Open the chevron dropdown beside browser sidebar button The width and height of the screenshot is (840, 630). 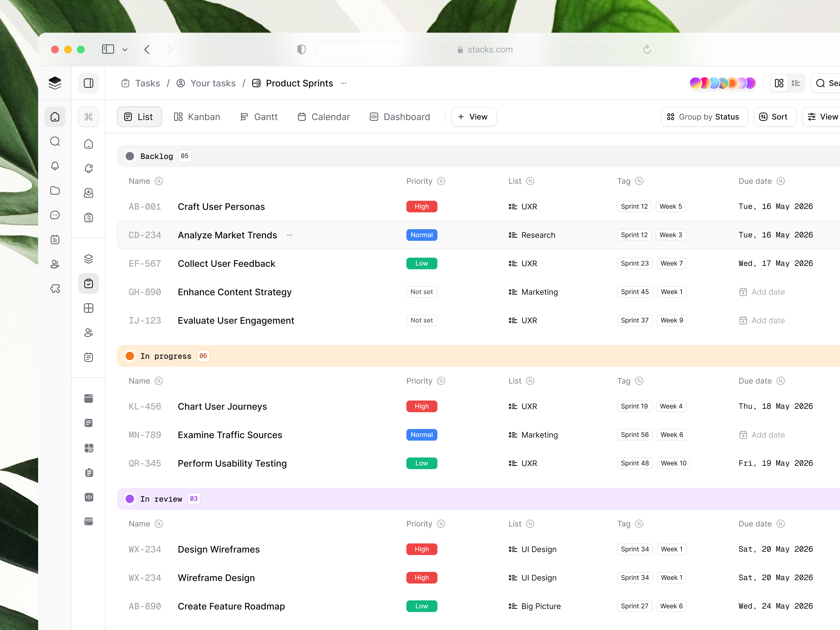(x=125, y=49)
